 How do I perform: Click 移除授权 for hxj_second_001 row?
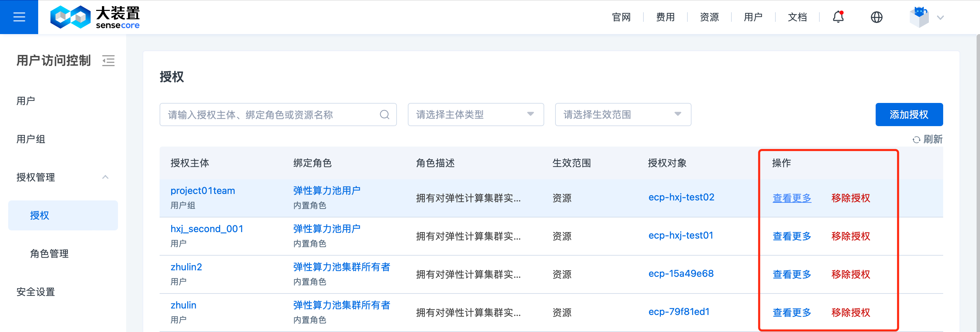click(x=851, y=236)
